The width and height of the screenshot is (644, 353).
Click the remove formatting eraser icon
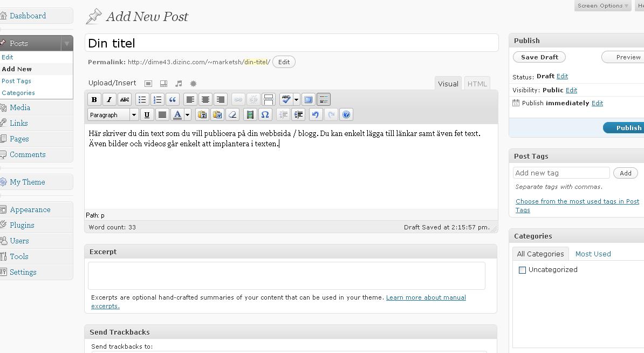point(232,114)
